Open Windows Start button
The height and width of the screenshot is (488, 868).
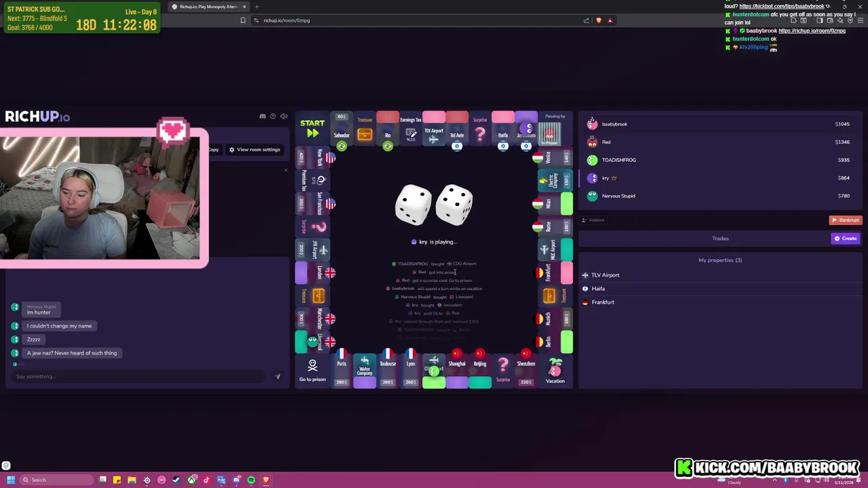pos(11,480)
